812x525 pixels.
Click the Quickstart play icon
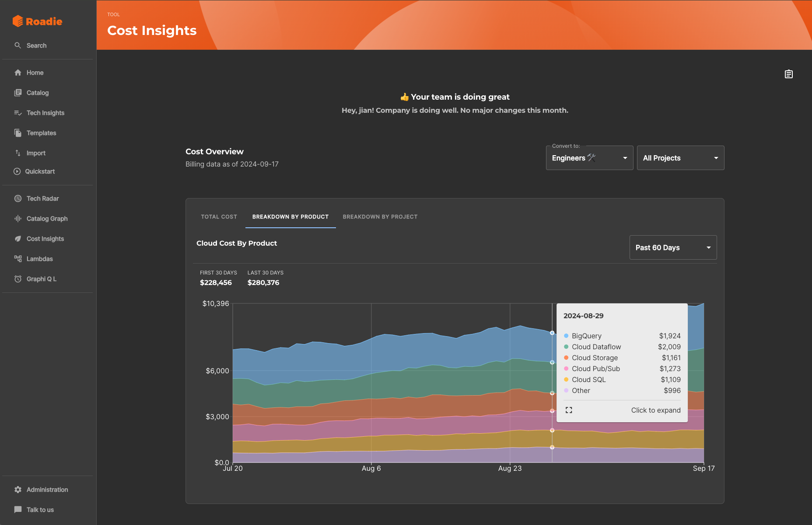point(17,171)
